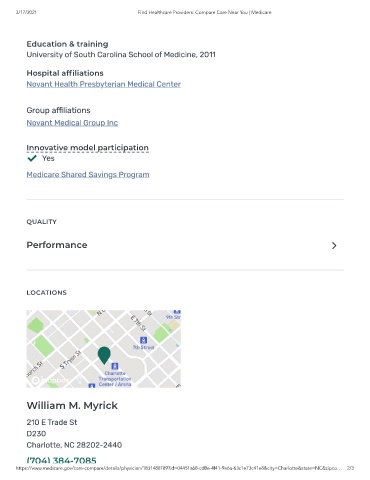Click the Find Healthcare Providers page title header
This screenshot has height=480, width=370.
pos(205,12)
